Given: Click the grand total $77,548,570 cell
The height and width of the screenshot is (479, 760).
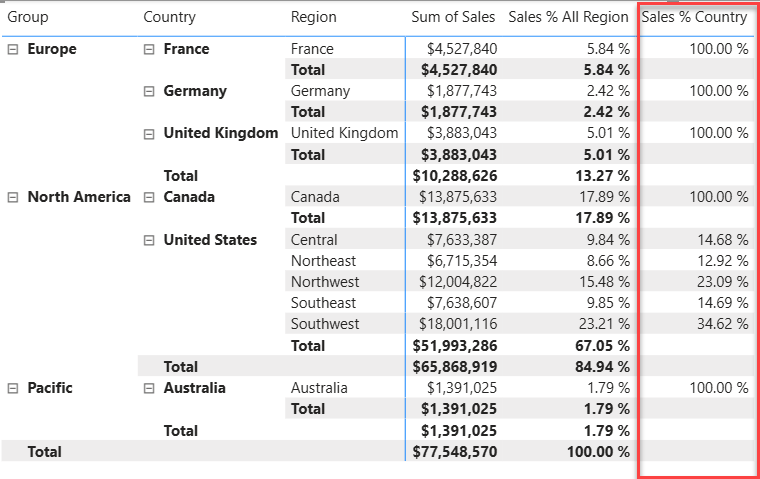Looking at the screenshot, I should click(x=454, y=452).
